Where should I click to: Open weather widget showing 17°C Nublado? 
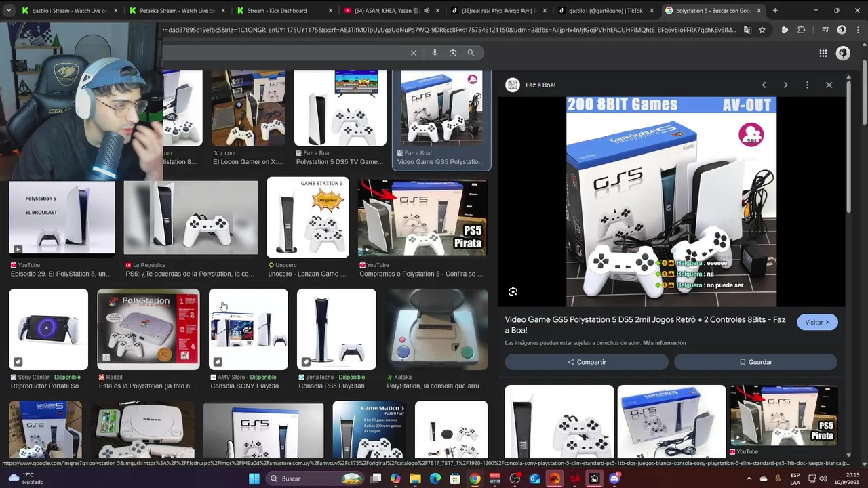tap(26, 479)
